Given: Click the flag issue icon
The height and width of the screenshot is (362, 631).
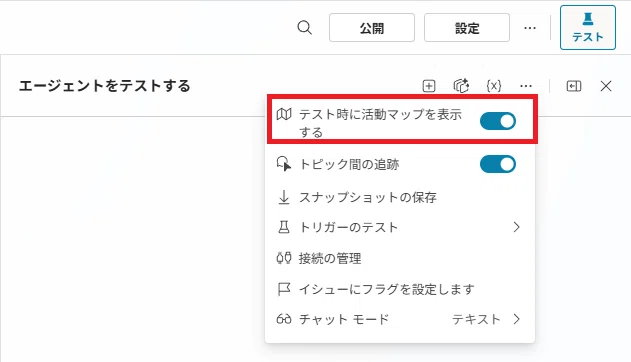Looking at the screenshot, I should [284, 289].
